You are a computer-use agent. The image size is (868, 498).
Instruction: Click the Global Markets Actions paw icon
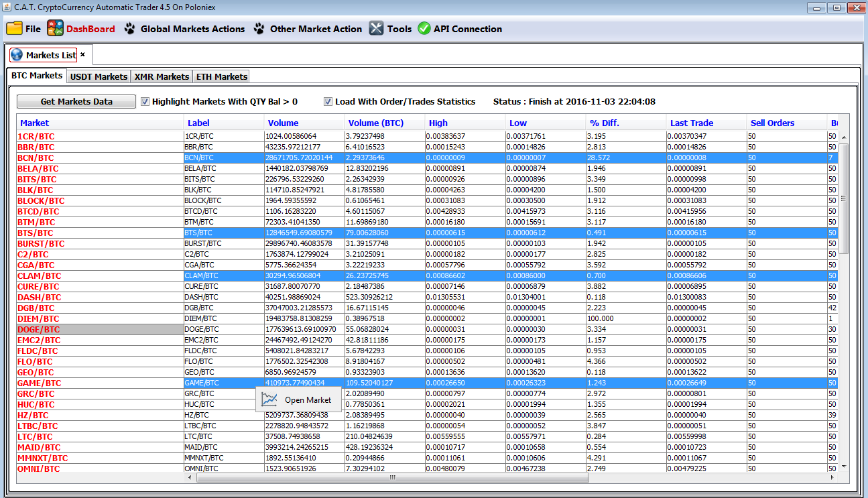(129, 29)
